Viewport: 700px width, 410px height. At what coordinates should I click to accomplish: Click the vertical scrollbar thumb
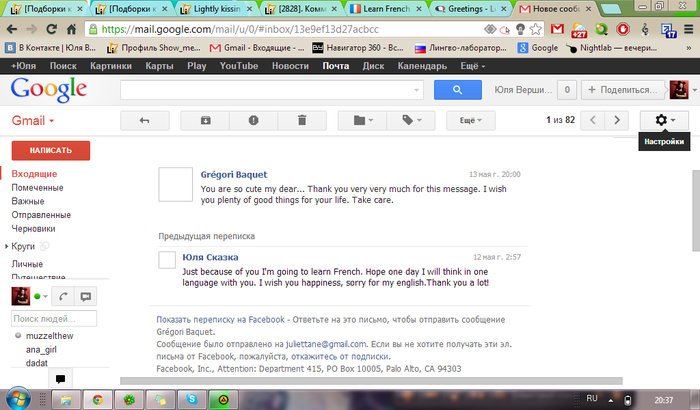pos(696,211)
